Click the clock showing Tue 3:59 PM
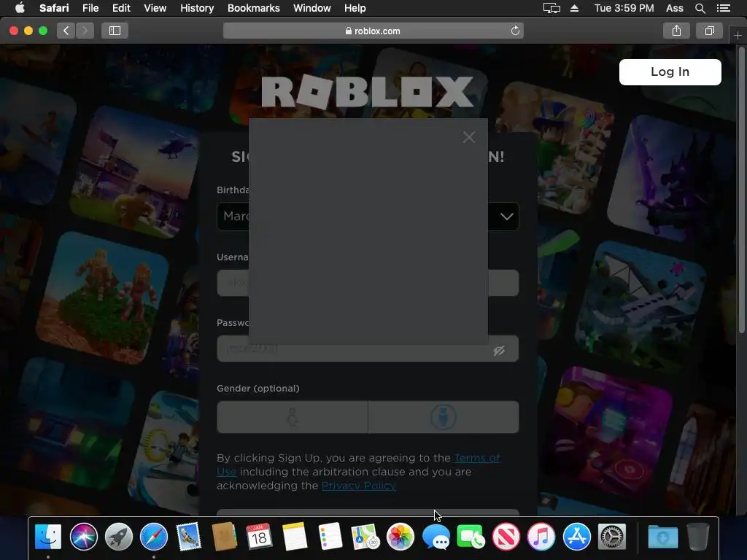 click(x=624, y=8)
